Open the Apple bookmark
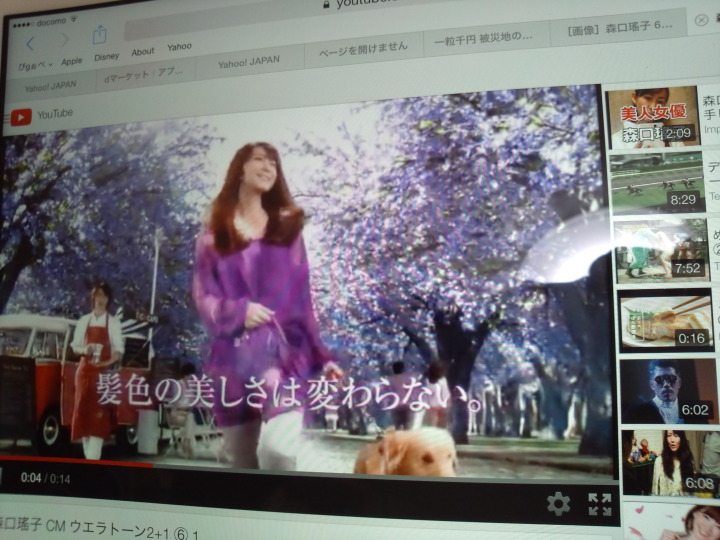 (72, 61)
